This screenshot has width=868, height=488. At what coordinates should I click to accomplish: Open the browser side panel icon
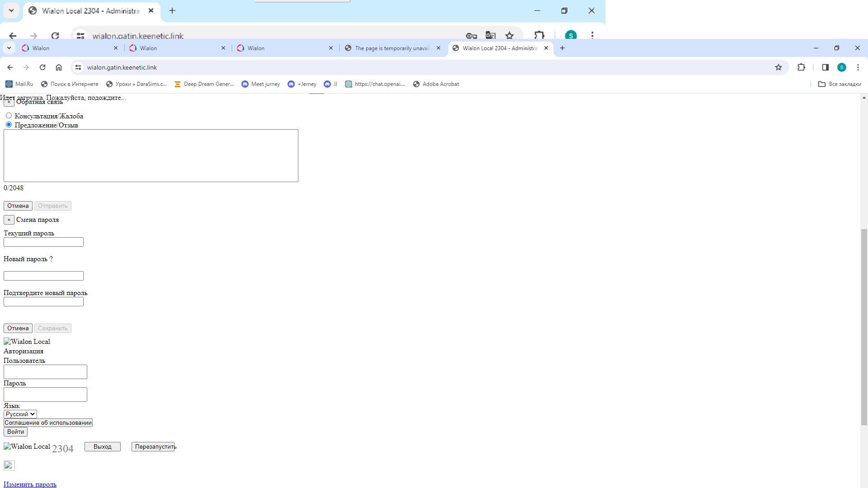click(x=825, y=67)
